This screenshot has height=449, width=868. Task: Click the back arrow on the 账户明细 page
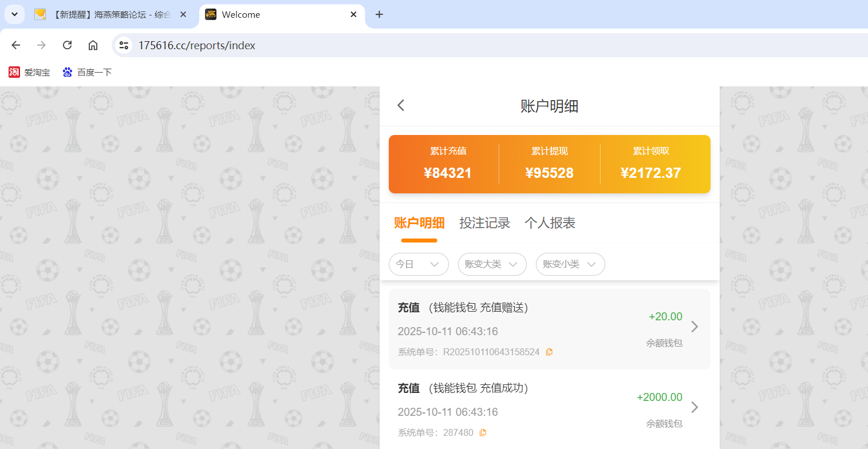pyautogui.click(x=400, y=105)
